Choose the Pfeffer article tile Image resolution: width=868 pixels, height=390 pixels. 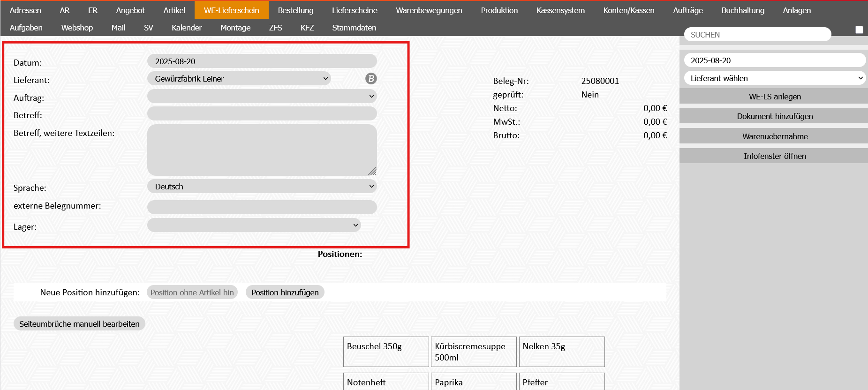pyautogui.click(x=562, y=382)
